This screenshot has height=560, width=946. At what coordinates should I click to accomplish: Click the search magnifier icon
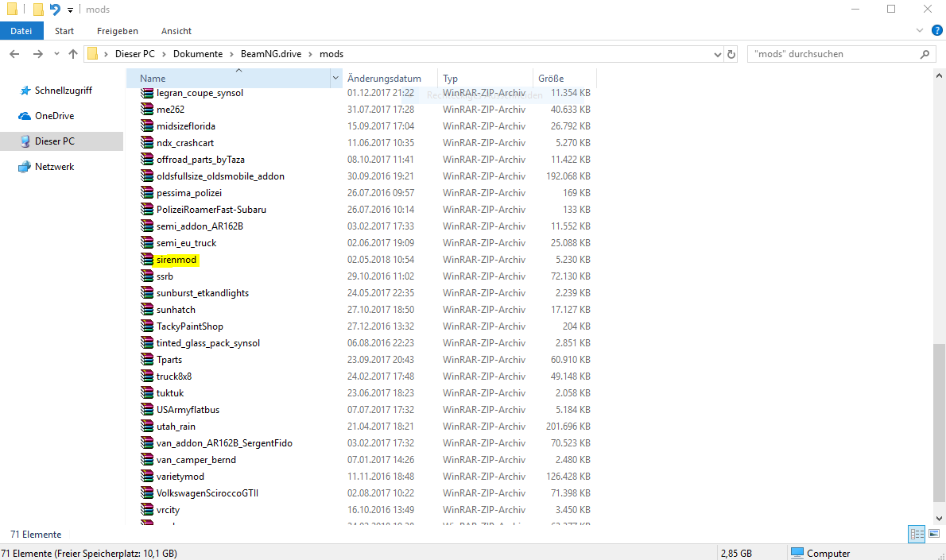(925, 54)
